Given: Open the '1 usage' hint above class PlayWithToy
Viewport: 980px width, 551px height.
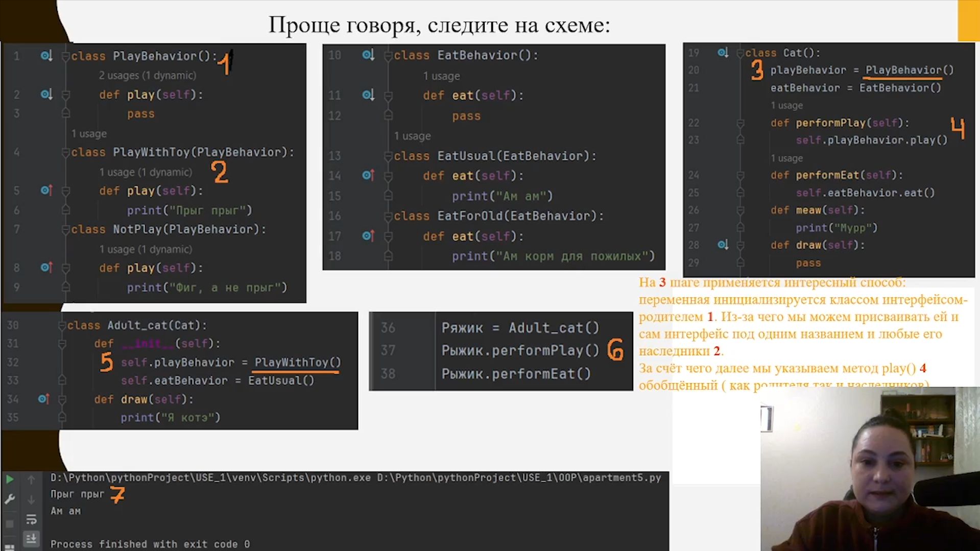Looking at the screenshot, I should (89, 134).
